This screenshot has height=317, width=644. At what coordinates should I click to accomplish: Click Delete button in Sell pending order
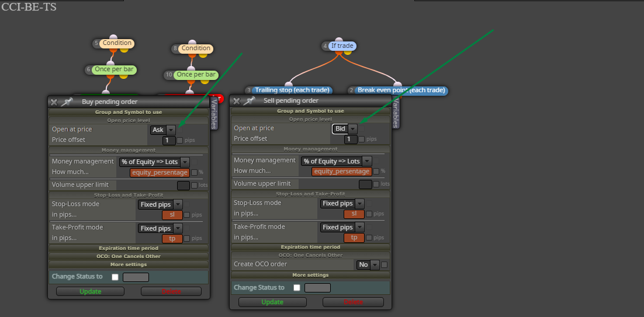click(x=353, y=302)
